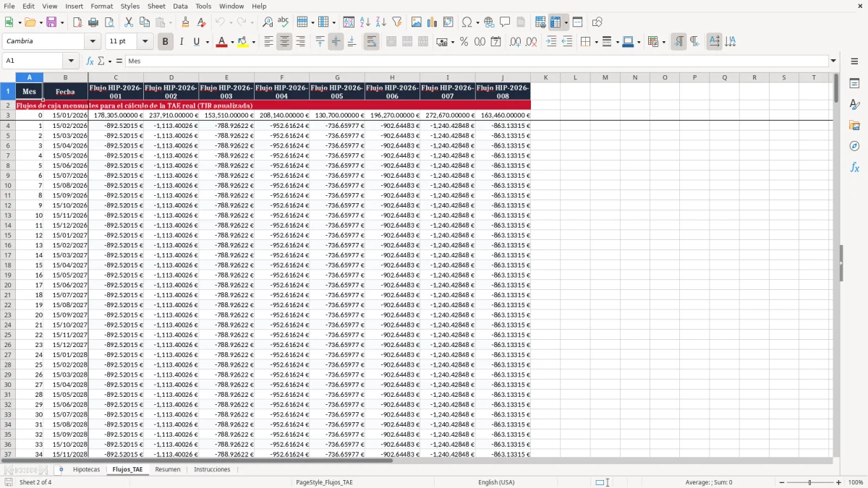Toggle Center Vertically alignment
This screenshot has width=868, height=488.
pos(336,42)
